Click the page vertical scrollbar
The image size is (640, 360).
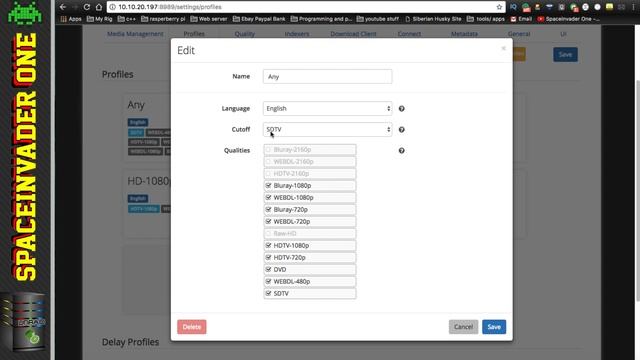(x=638, y=192)
